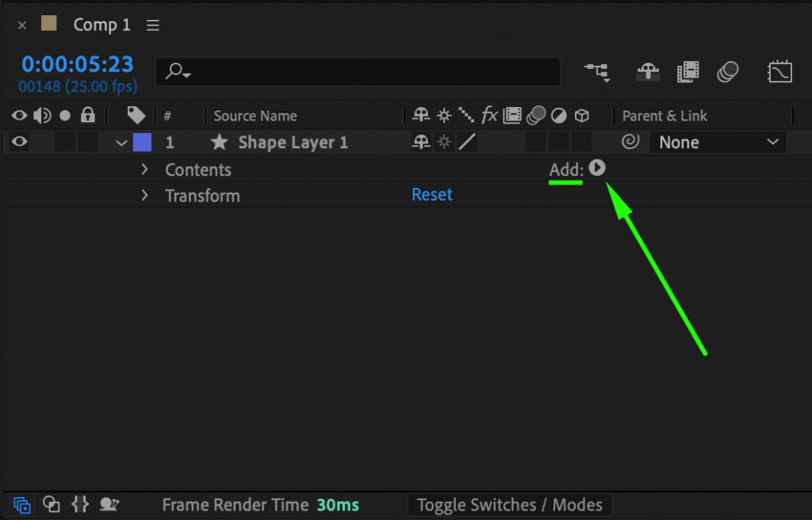Click inside the timeline search field
Viewport: 812px width, 520px height.
(357, 71)
